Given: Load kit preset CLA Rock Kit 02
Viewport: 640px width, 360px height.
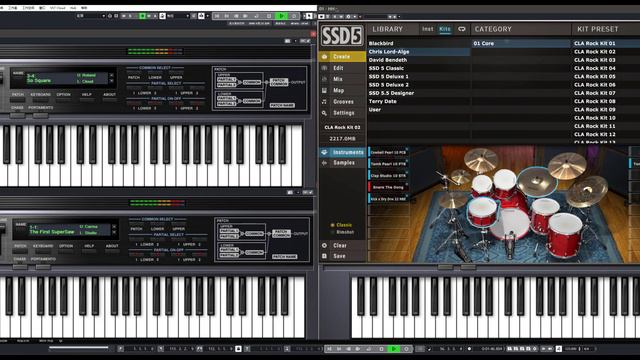Looking at the screenshot, I should 605,52.
